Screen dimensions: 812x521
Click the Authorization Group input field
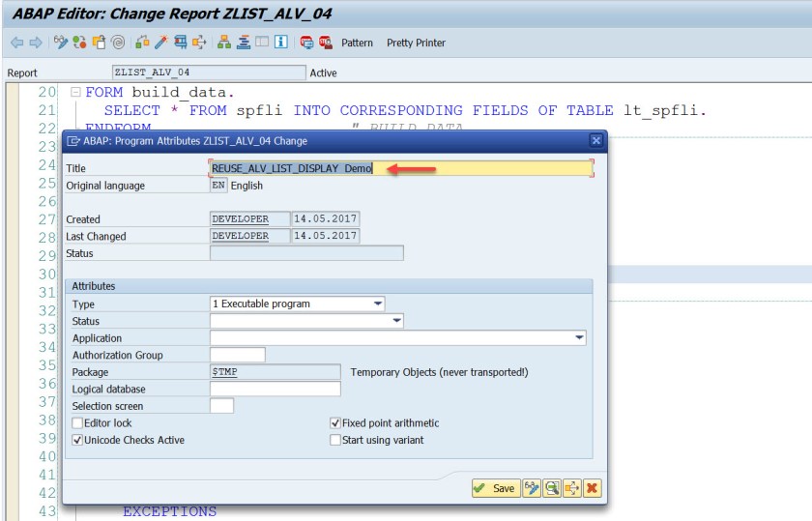(x=238, y=356)
